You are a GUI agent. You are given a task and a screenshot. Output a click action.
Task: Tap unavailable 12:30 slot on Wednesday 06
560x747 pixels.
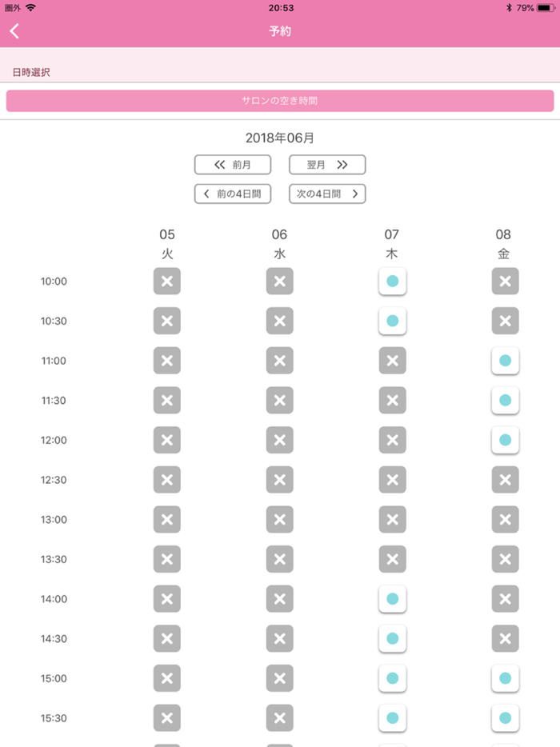(279, 480)
